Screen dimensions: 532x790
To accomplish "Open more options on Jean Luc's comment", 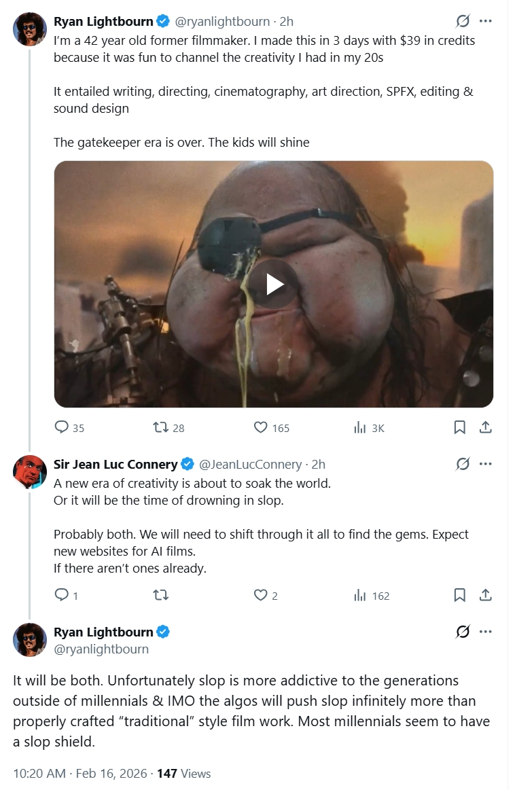I will (485, 464).
